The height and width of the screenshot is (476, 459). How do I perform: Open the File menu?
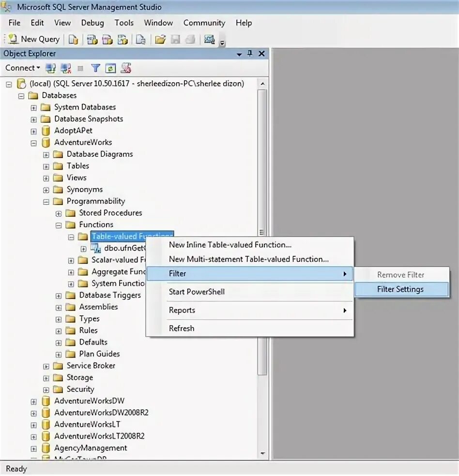(14, 23)
